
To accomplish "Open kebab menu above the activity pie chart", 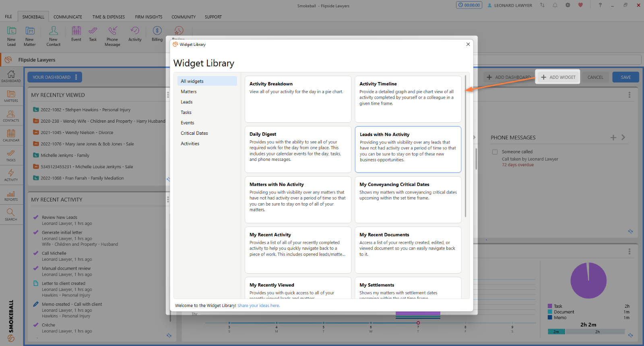I will [629, 251].
